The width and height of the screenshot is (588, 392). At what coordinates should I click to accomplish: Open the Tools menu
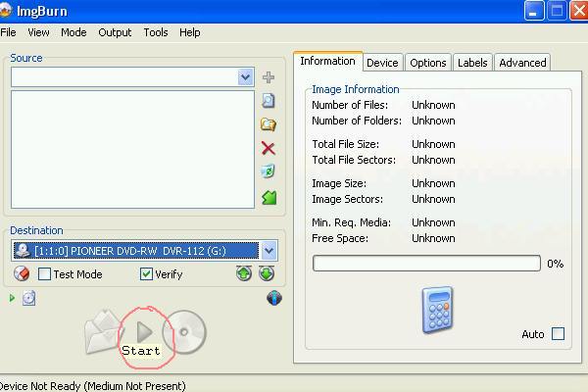pos(156,32)
